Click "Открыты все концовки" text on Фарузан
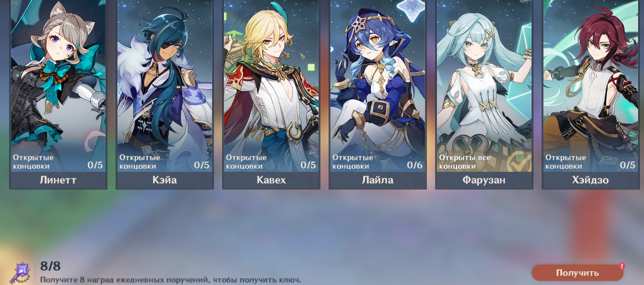644x285 pixels. 465,162
